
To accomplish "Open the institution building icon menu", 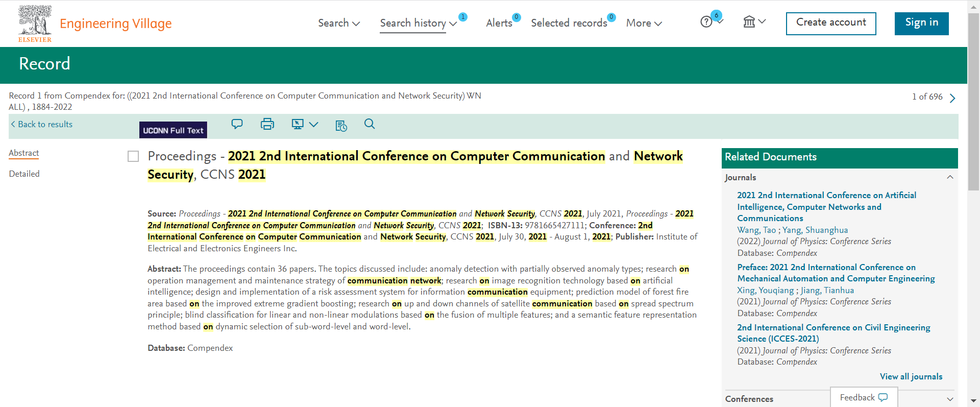I will pyautogui.click(x=749, y=21).
